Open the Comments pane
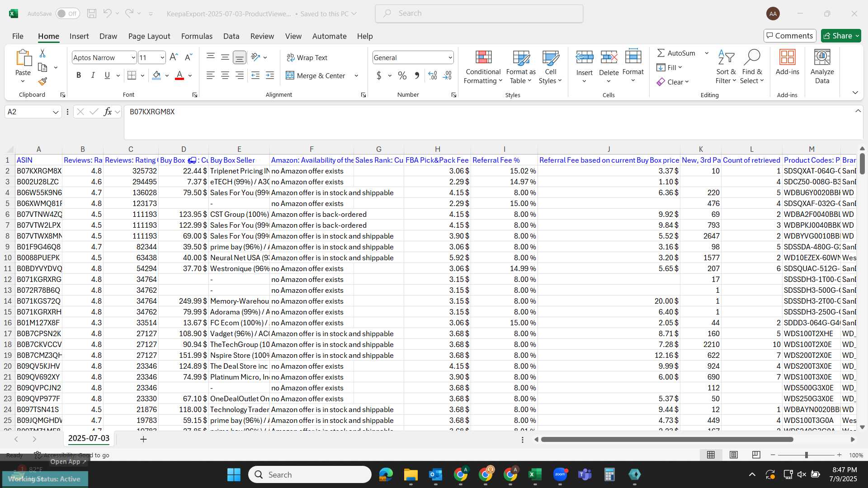Viewport: 868px width, 488px height. [790, 36]
